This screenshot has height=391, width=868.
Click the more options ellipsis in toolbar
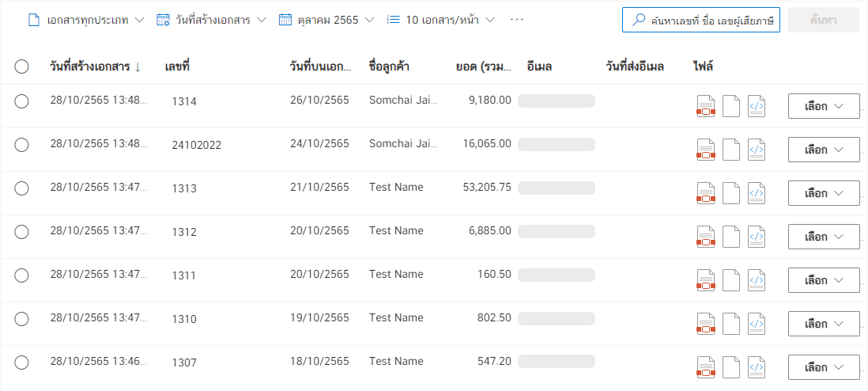(x=516, y=20)
